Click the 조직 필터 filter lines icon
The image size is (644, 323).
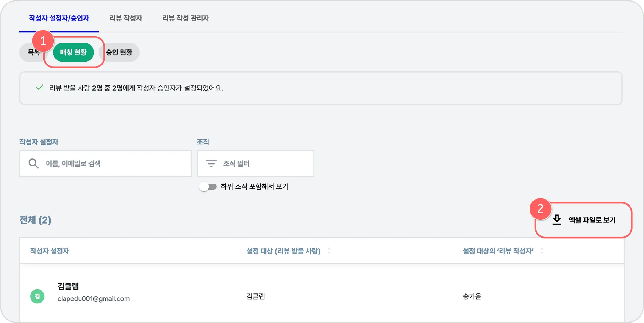[x=211, y=163]
